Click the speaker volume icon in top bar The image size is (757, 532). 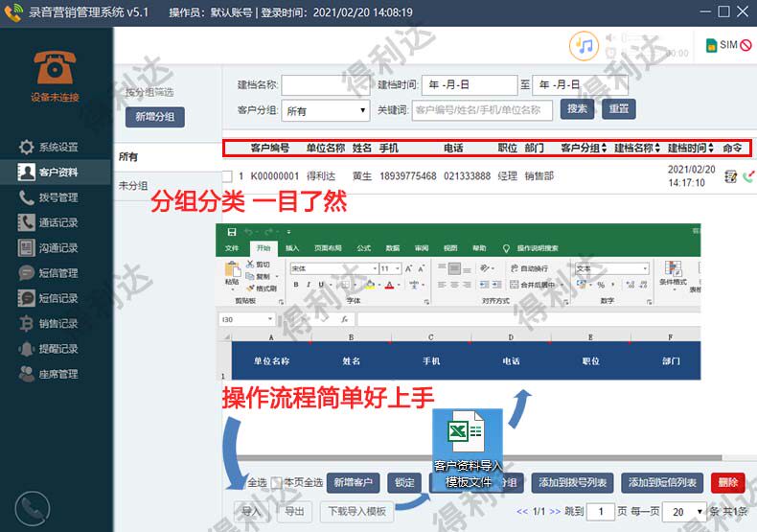[611, 37]
